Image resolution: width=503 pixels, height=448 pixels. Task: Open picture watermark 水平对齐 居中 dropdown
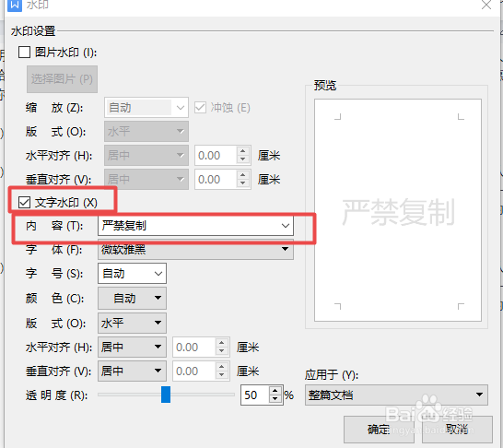coord(146,155)
